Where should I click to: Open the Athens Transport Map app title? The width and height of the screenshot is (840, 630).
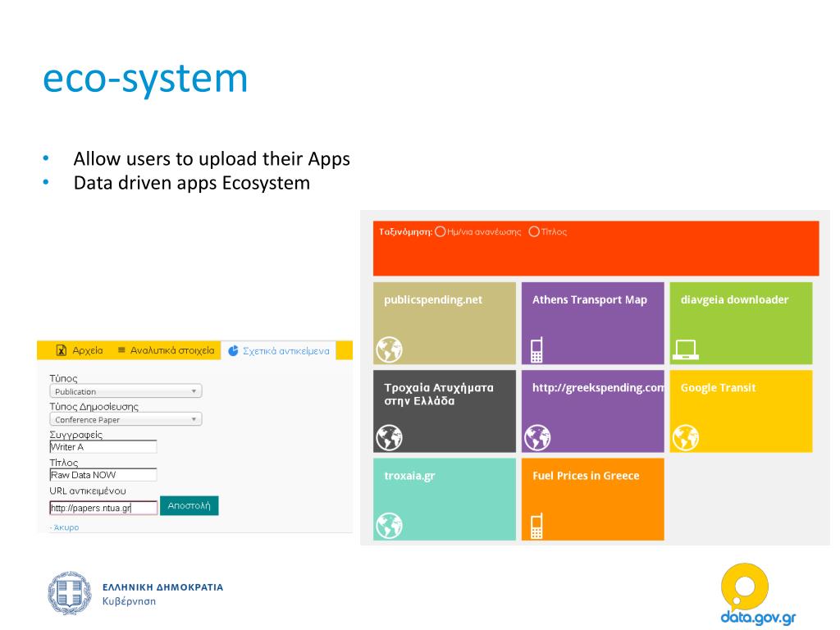pos(590,300)
